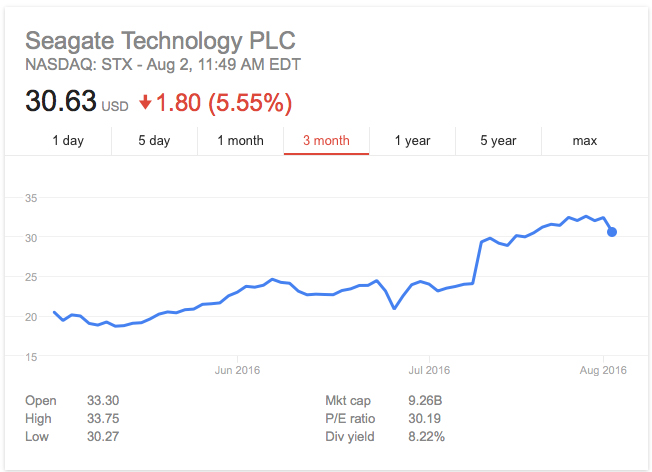Click the Jun 2016 axis label
This screenshot has width=652, height=472.
[237, 370]
